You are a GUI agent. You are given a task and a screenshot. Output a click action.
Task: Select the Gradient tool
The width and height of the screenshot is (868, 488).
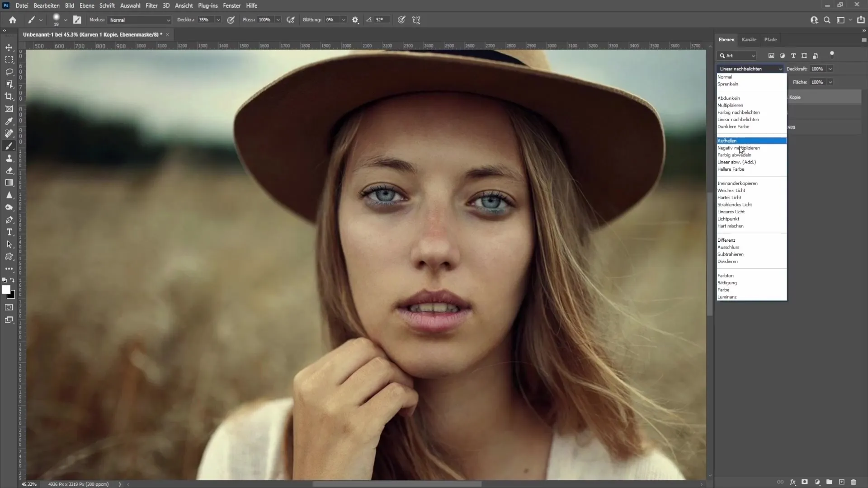pos(9,183)
